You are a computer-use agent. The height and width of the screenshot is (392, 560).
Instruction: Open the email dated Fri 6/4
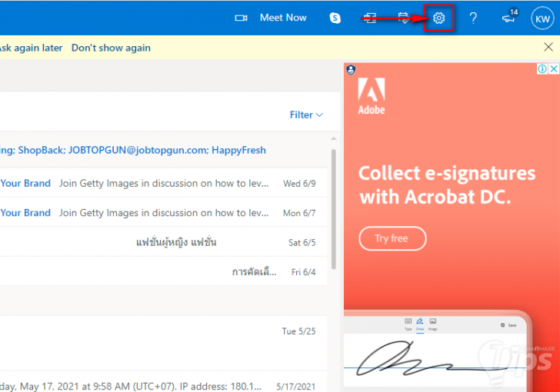[164, 272]
